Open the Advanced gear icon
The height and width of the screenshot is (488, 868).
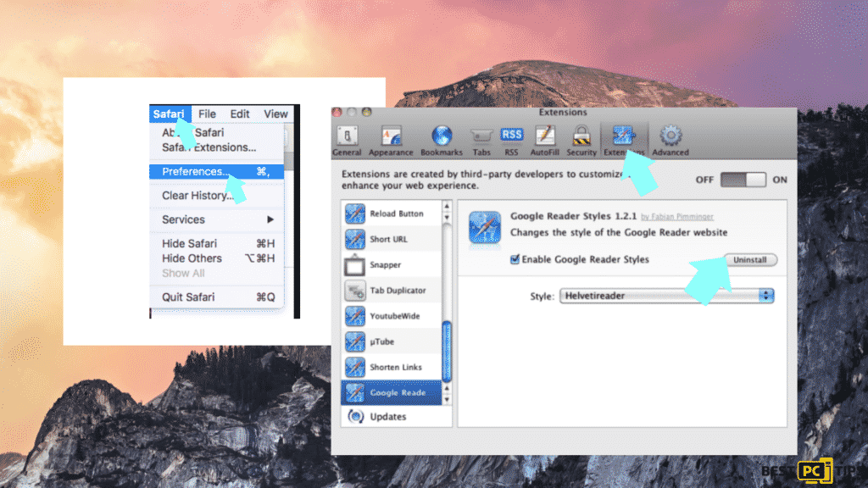click(x=670, y=136)
